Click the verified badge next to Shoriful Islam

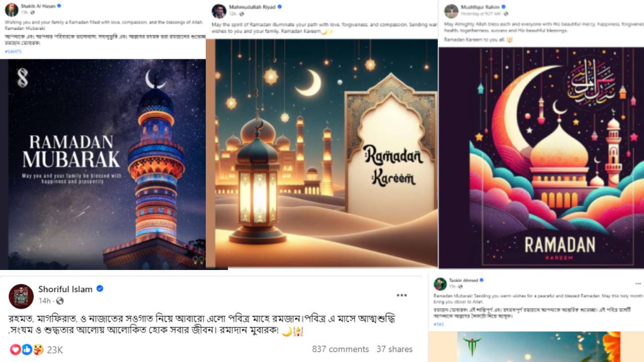(x=100, y=289)
